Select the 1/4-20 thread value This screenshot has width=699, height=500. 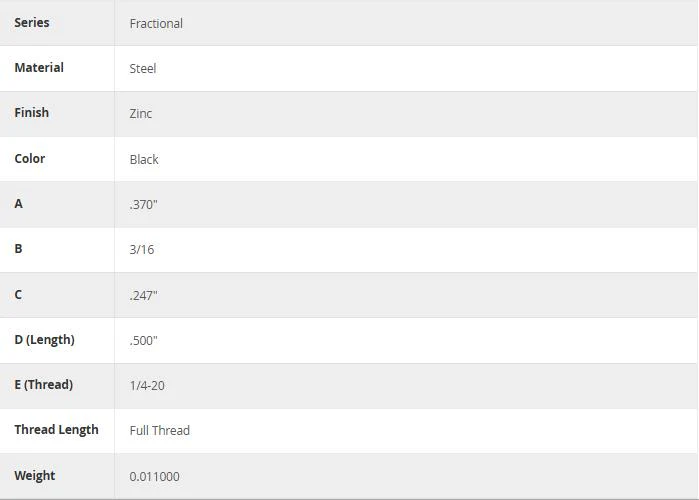(x=147, y=385)
